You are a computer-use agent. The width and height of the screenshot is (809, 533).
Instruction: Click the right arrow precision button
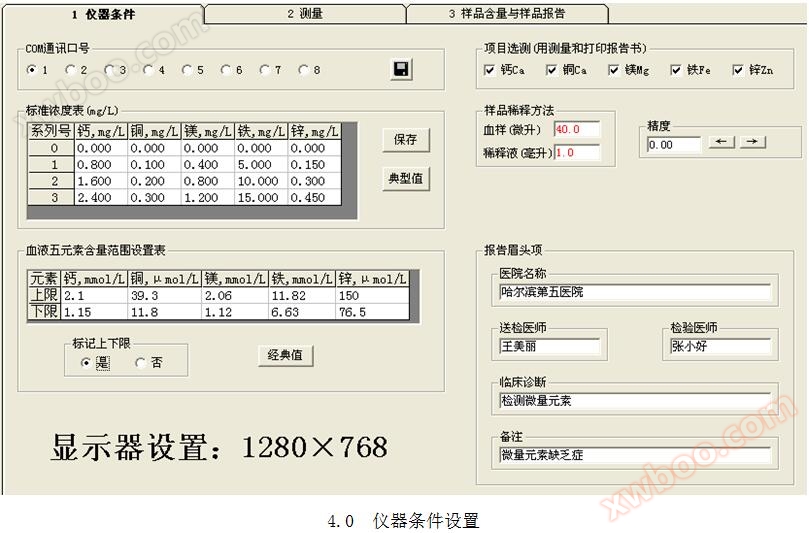pyautogui.click(x=752, y=143)
